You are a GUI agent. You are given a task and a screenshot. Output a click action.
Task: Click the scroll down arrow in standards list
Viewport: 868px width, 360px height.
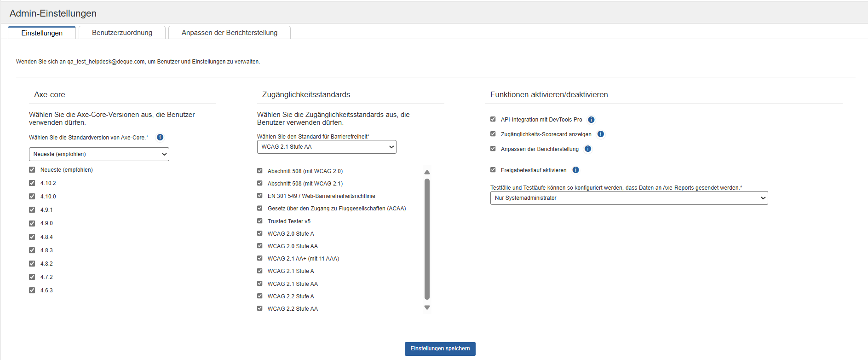427,308
